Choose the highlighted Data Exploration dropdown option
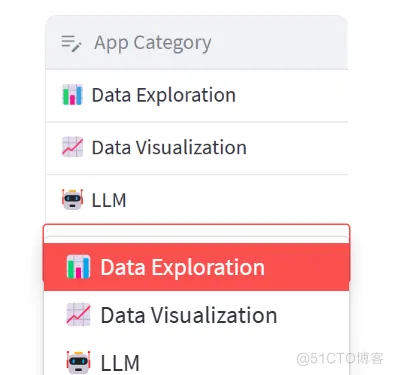The width and height of the screenshot is (393, 375). pos(196,267)
